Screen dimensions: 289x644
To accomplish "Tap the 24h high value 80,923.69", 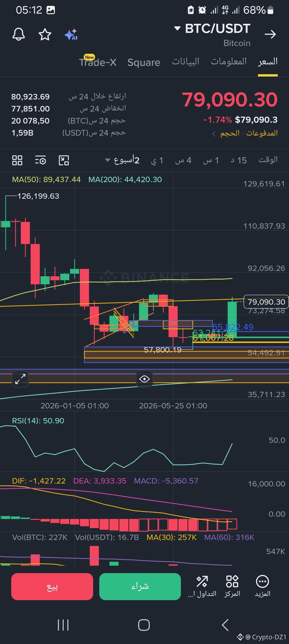I will point(31,97).
